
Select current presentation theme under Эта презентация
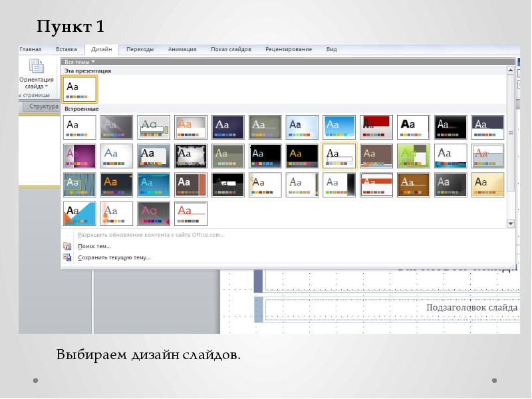[80, 89]
